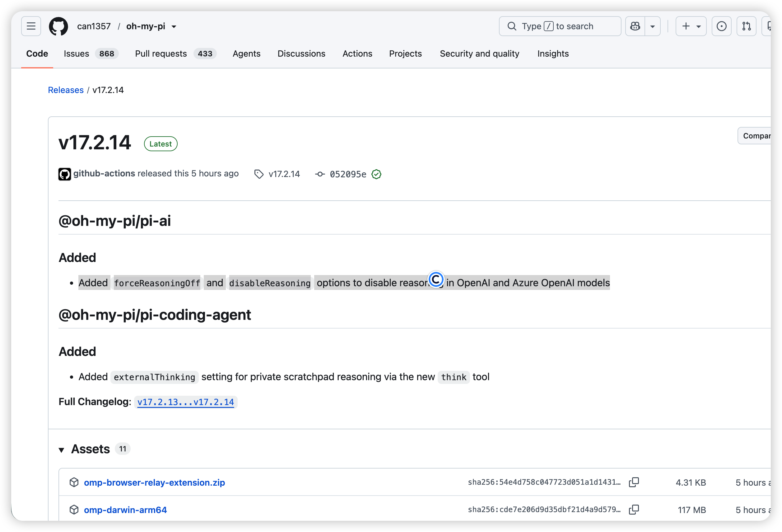Click the 'released this 5 hours ago' timestamp
The height and width of the screenshot is (532, 782).
[x=188, y=173]
